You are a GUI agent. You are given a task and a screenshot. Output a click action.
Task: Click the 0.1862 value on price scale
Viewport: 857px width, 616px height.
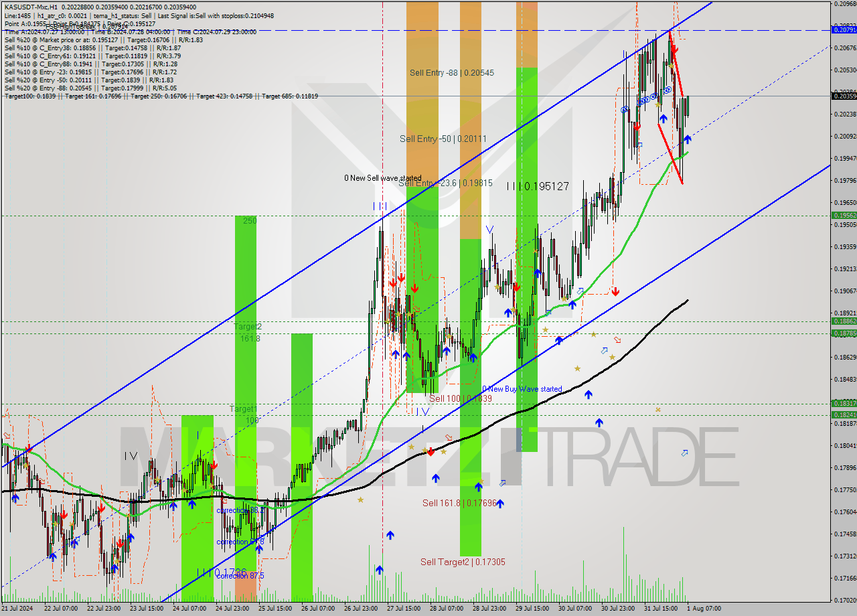(x=845, y=358)
